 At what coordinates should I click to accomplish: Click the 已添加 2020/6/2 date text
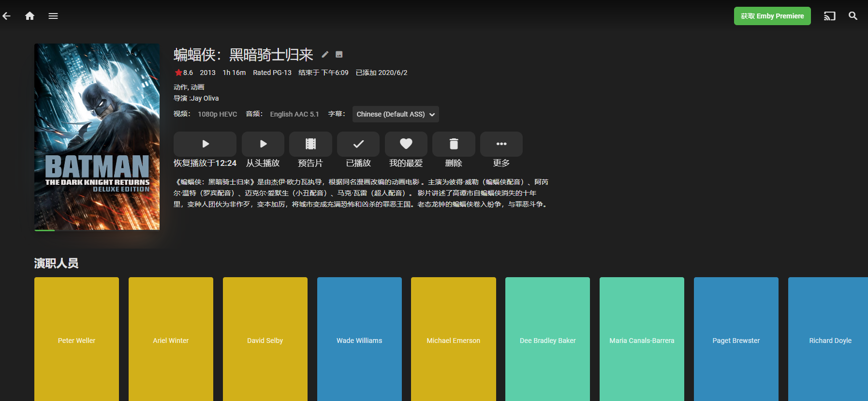click(382, 73)
